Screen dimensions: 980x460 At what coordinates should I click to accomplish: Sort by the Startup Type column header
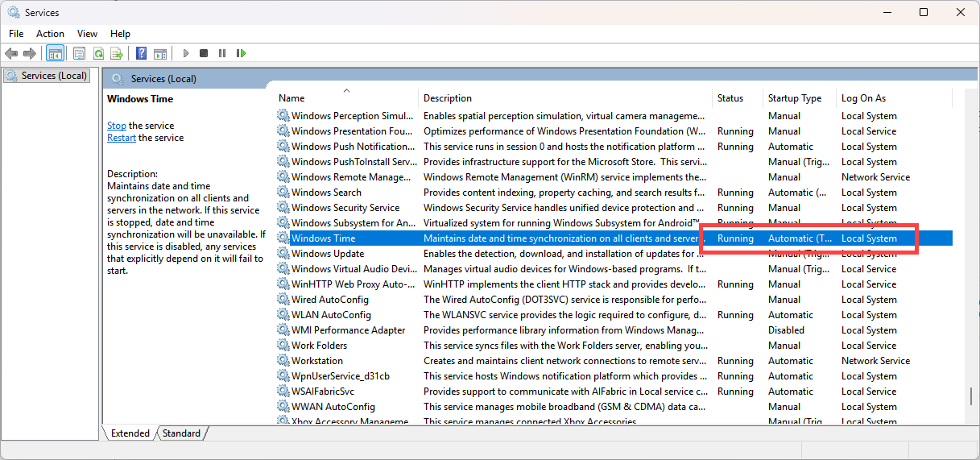pyautogui.click(x=800, y=98)
